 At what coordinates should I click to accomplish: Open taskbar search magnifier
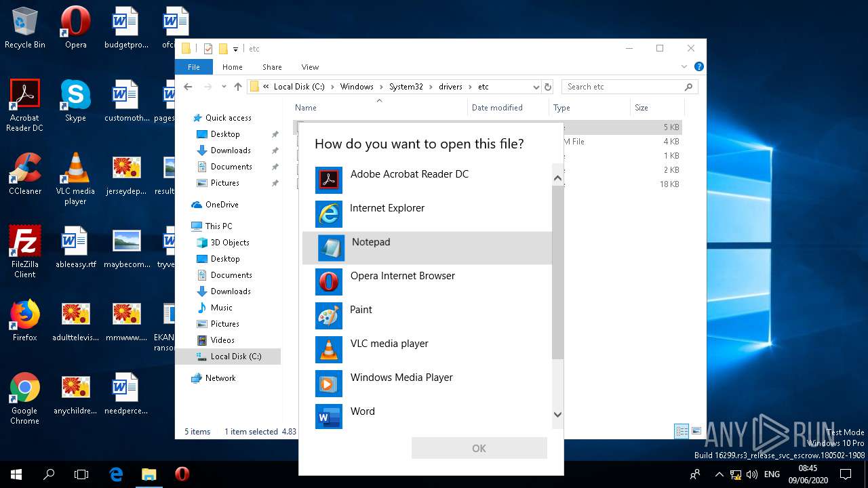tap(49, 474)
